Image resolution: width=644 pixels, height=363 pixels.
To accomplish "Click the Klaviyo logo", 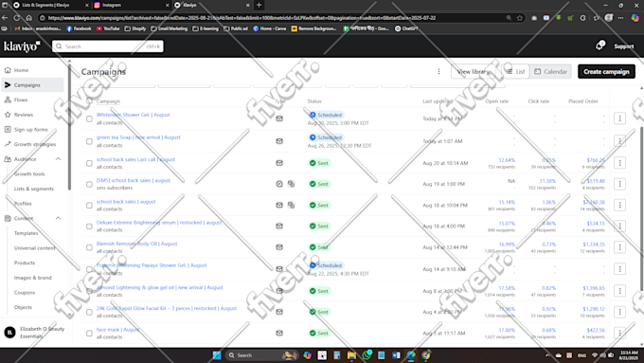I will tap(22, 46).
